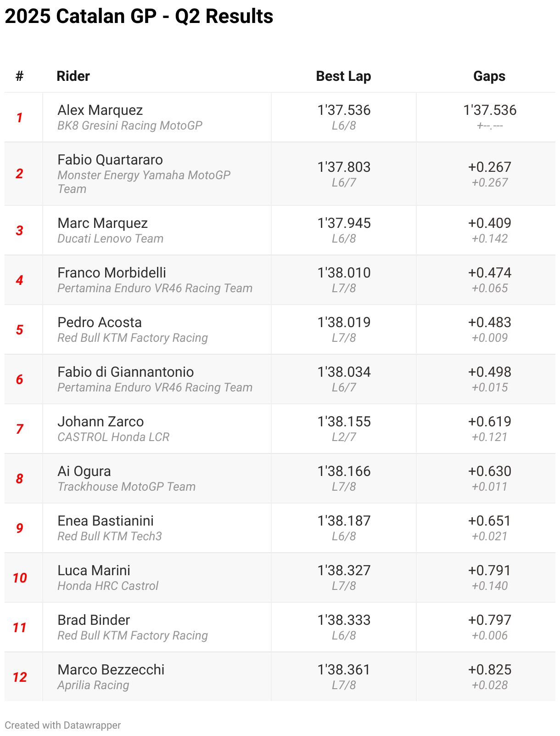Click the # position column header
Viewport: 560px width, 736px height.
tap(19, 76)
